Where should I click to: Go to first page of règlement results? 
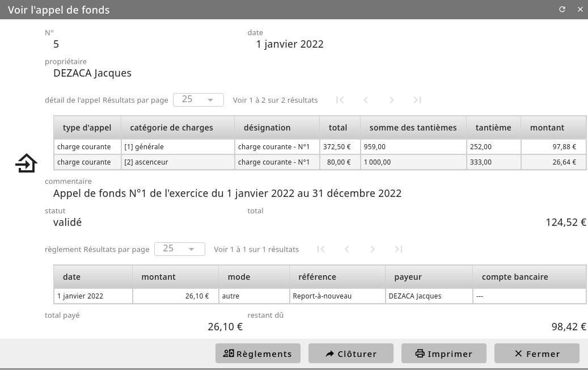[x=321, y=249]
